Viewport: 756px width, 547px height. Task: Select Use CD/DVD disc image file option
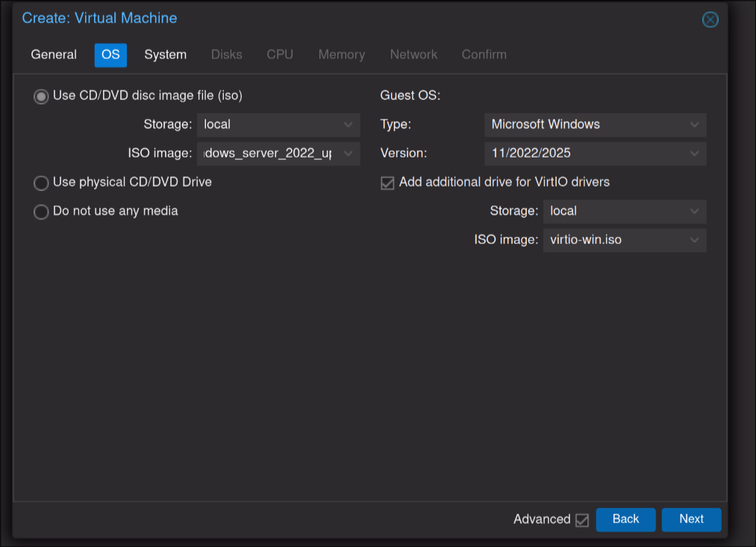tap(41, 96)
